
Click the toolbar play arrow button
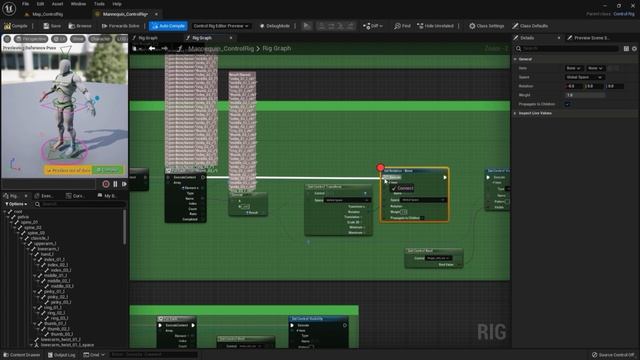click(307, 26)
